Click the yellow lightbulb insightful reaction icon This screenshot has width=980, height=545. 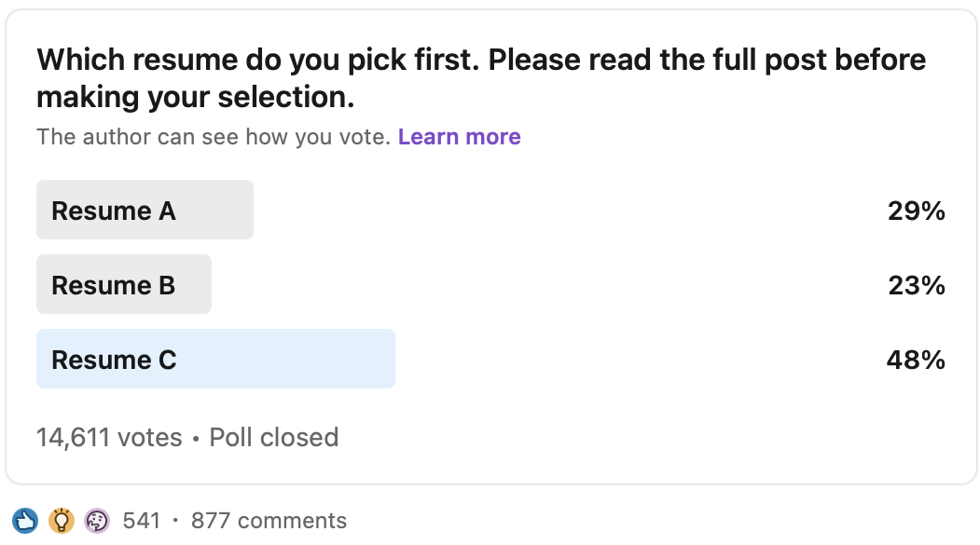coord(62,521)
